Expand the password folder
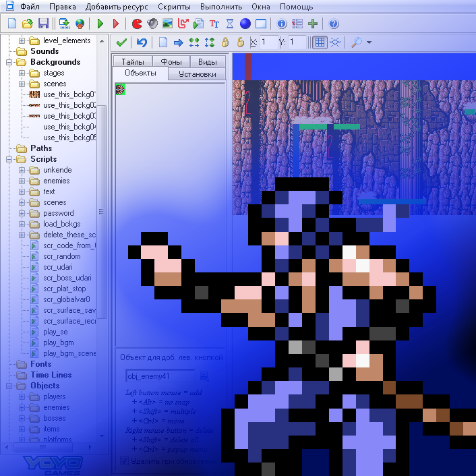Screen dimensions: 476x476 [x=22, y=213]
